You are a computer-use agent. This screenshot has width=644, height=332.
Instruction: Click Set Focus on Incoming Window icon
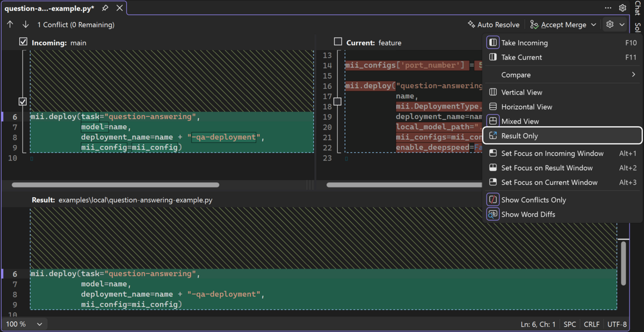point(493,153)
